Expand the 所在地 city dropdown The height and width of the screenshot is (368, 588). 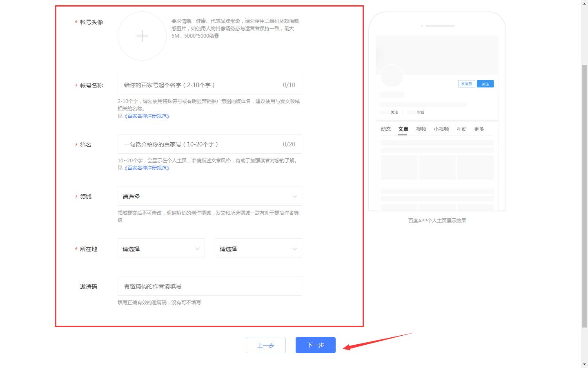pos(258,248)
